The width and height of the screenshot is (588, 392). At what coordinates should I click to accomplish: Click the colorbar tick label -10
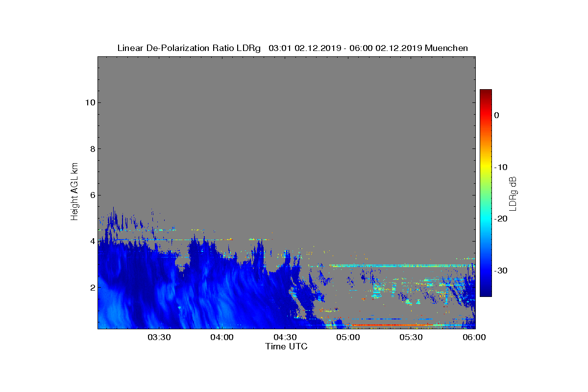point(500,167)
